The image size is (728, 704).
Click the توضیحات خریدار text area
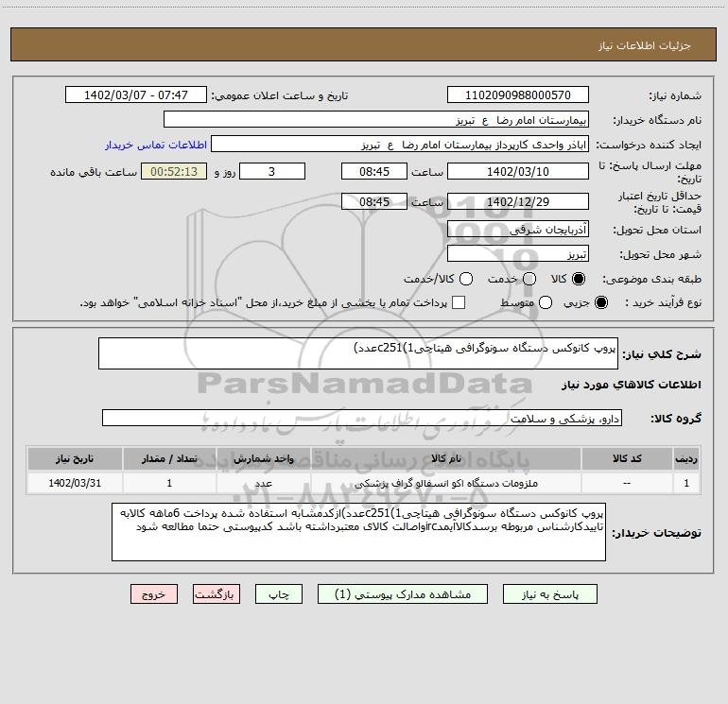(x=358, y=532)
